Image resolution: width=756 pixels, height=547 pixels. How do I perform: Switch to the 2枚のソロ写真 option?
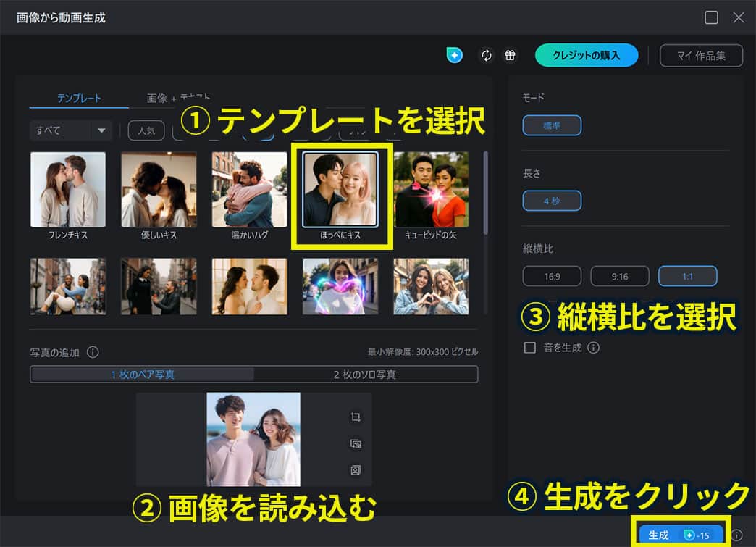[x=366, y=374]
